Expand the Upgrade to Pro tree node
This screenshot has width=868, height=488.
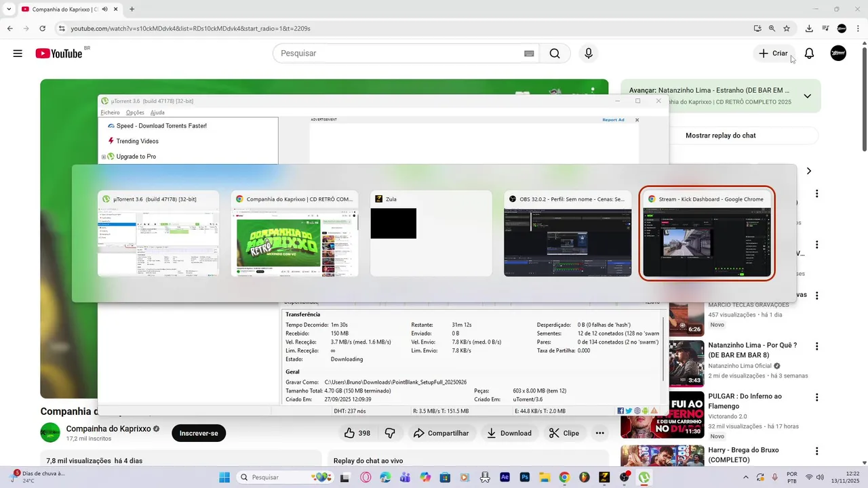click(x=104, y=157)
